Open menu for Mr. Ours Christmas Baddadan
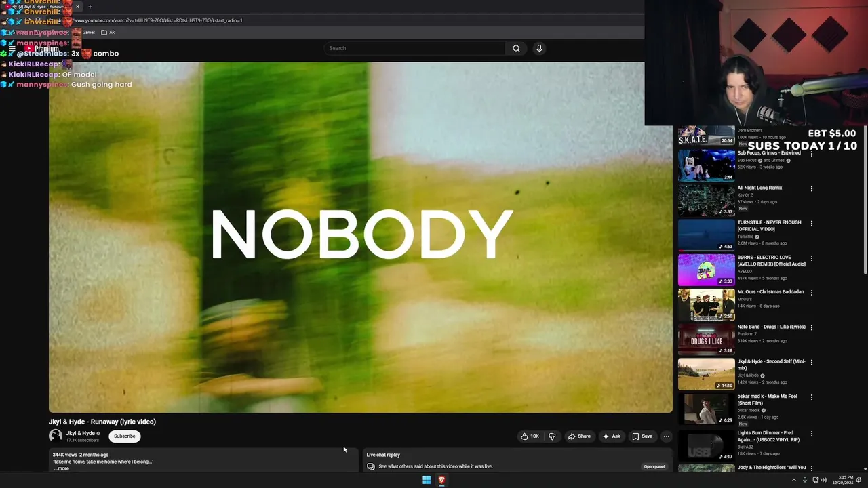The width and height of the screenshot is (868, 488). coord(811,293)
